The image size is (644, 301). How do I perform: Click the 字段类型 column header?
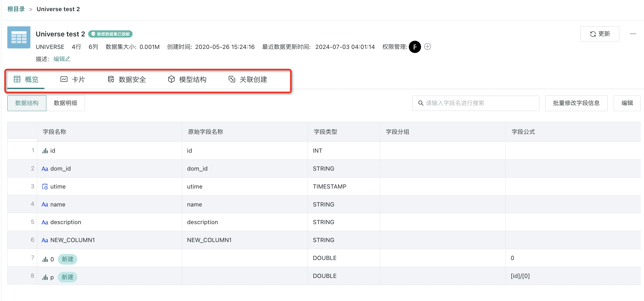[x=344, y=132]
